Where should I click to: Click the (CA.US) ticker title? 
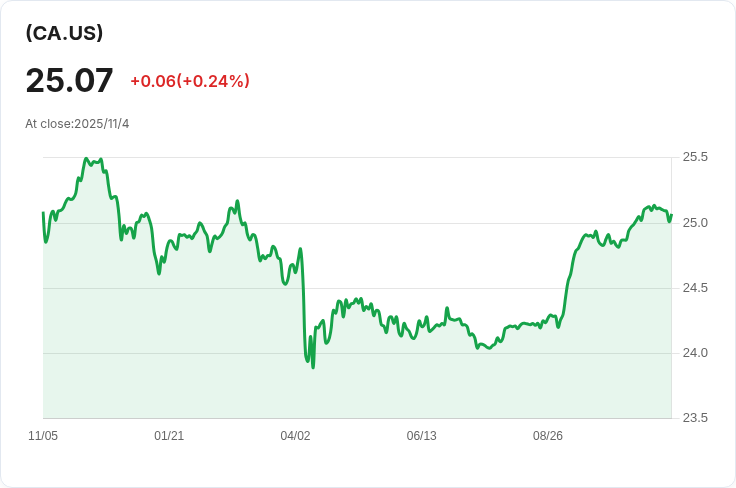click(x=64, y=33)
